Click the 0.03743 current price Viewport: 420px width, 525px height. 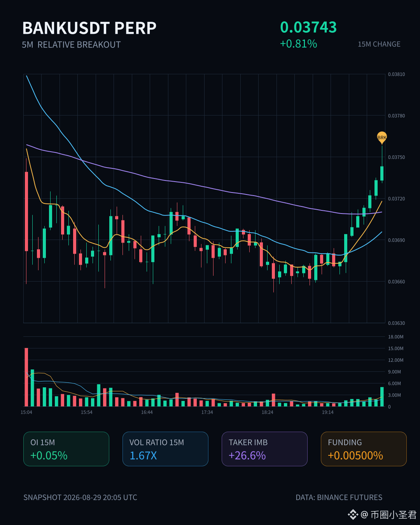point(308,27)
